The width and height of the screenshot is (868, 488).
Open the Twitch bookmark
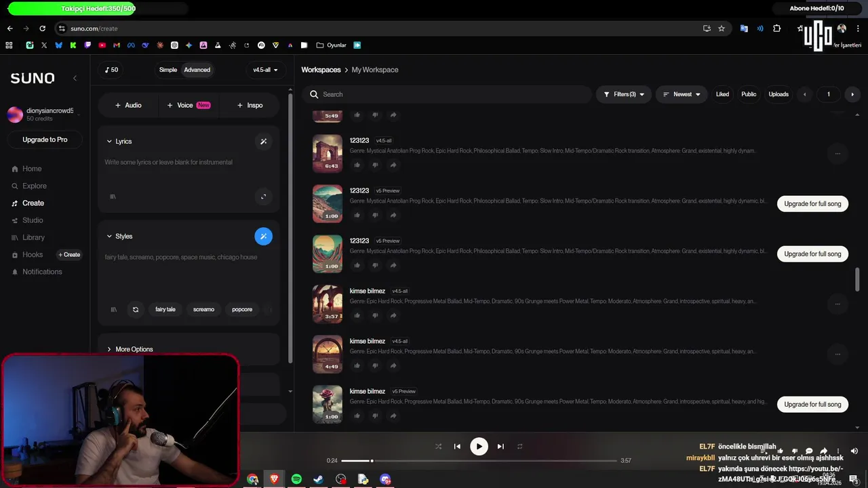point(87,45)
